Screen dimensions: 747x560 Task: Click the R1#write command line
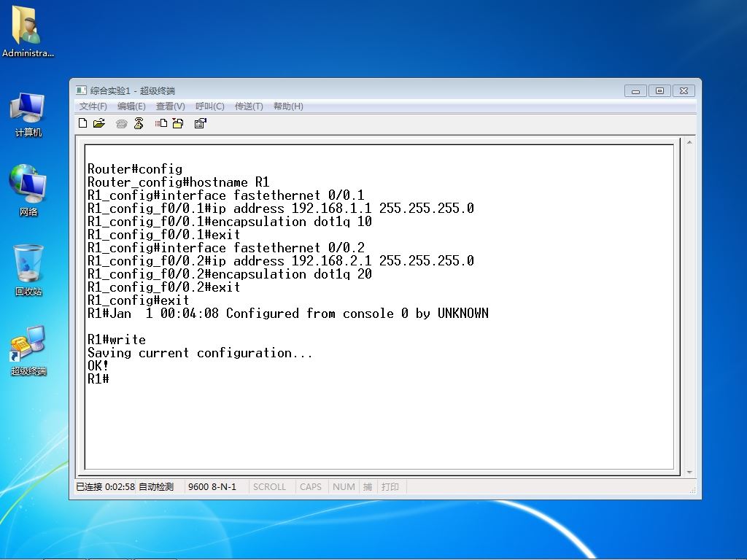tap(117, 340)
